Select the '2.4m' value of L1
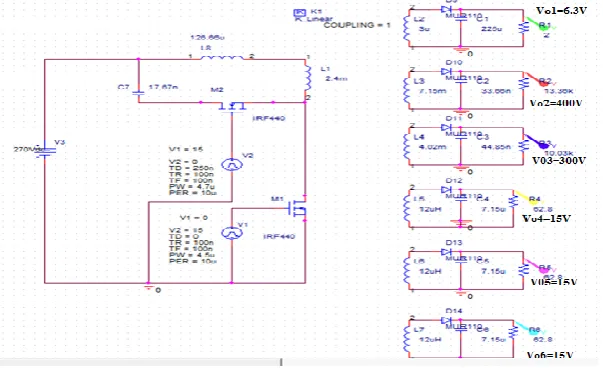Image resolution: width=603 pixels, height=368 pixels. point(336,78)
